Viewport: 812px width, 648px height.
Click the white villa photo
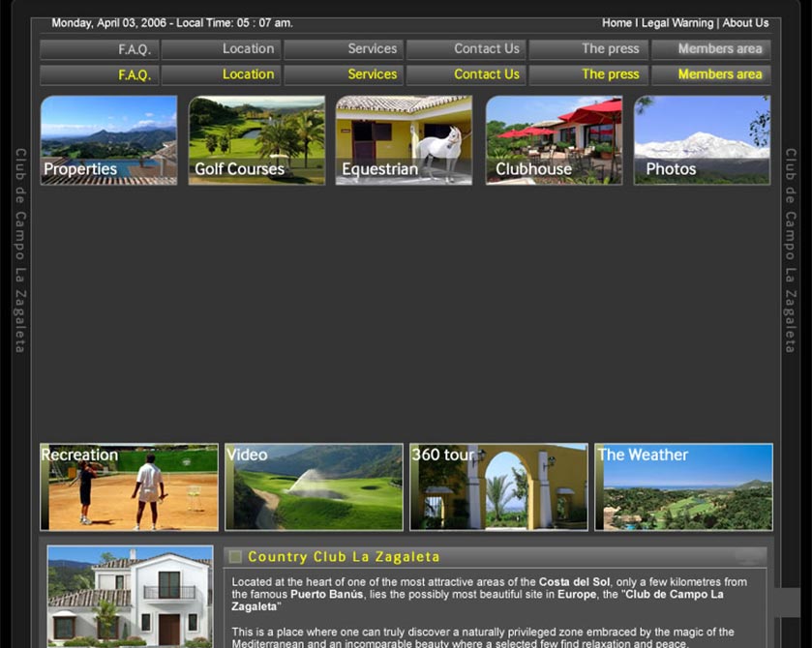130,596
